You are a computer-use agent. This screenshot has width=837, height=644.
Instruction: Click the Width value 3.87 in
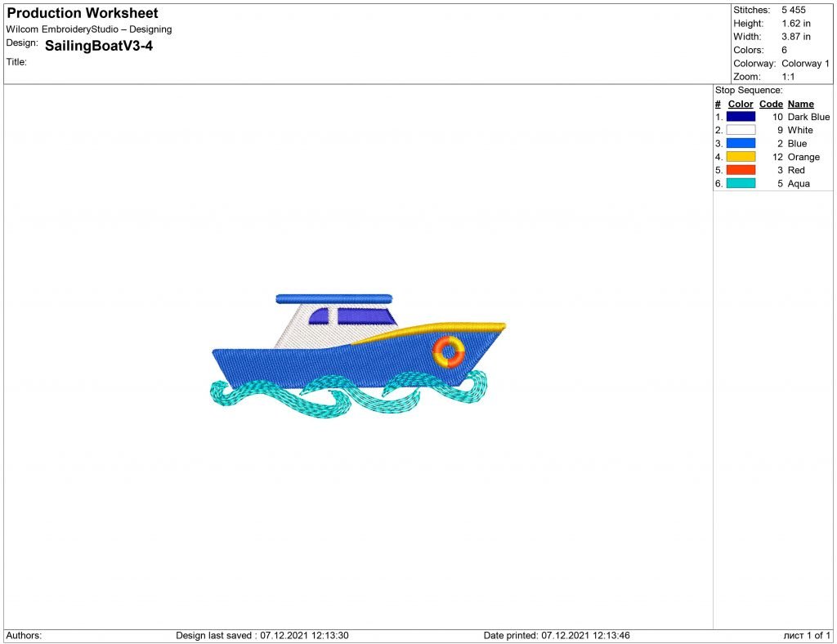coord(794,36)
